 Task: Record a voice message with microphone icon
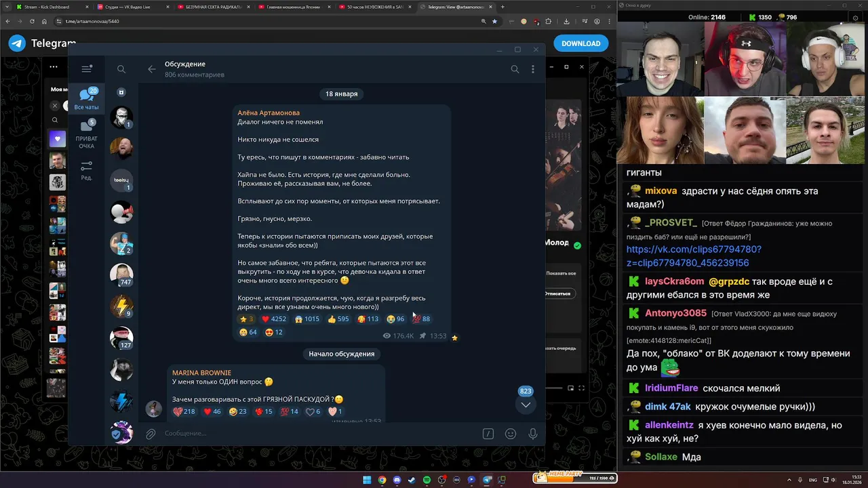(533, 434)
